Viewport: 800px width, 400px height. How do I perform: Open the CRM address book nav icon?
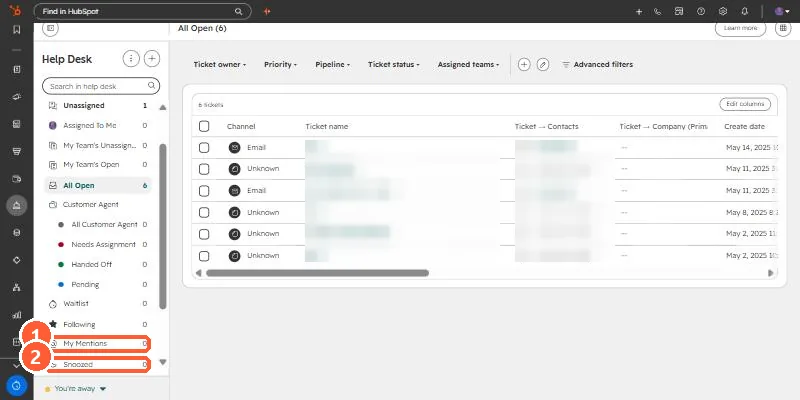16,69
